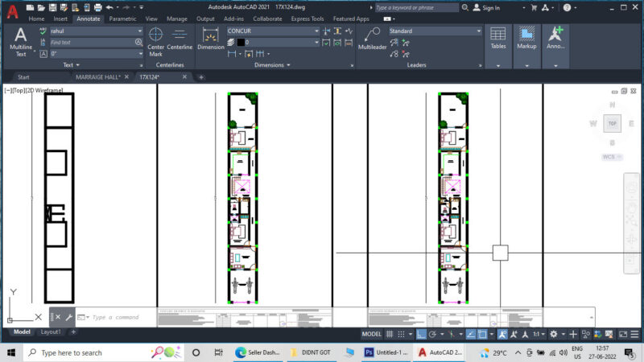This screenshot has width=644, height=362.
Task: Open the annotation scale 1:1 dropdown
Action: tap(539, 334)
